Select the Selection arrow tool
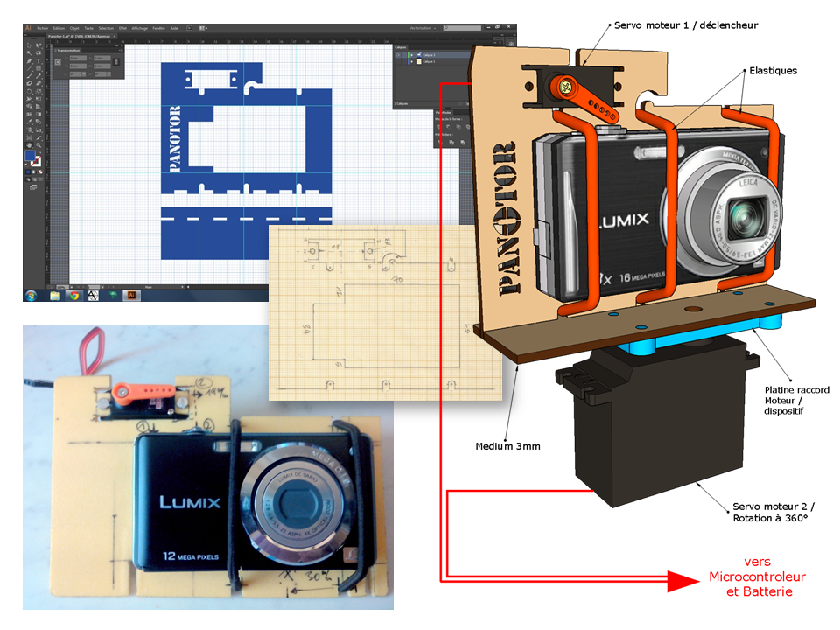Viewport: 840px width, 630px height. 28,43
